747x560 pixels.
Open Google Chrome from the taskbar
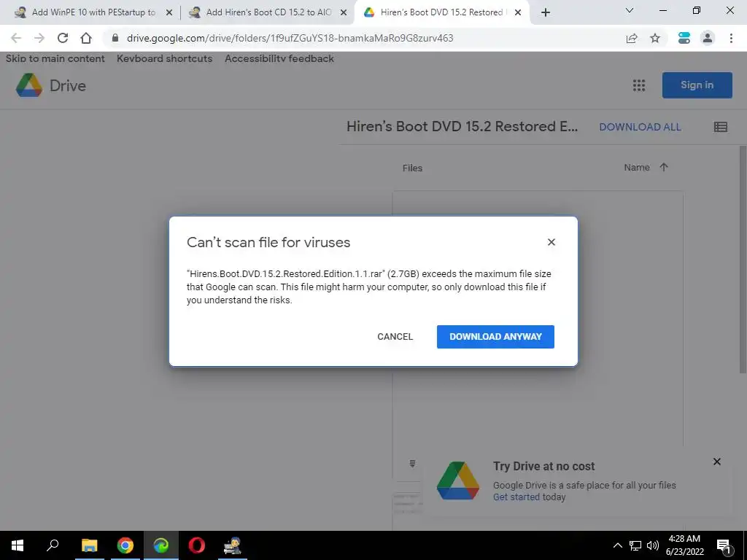pyautogui.click(x=125, y=545)
